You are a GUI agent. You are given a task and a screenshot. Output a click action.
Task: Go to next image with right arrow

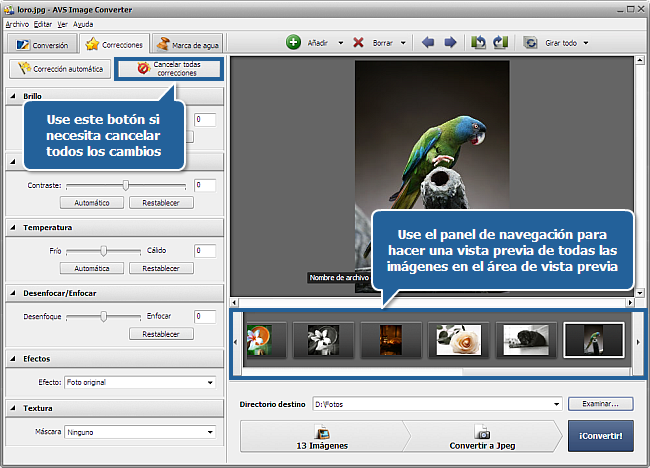(x=450, y=43)
